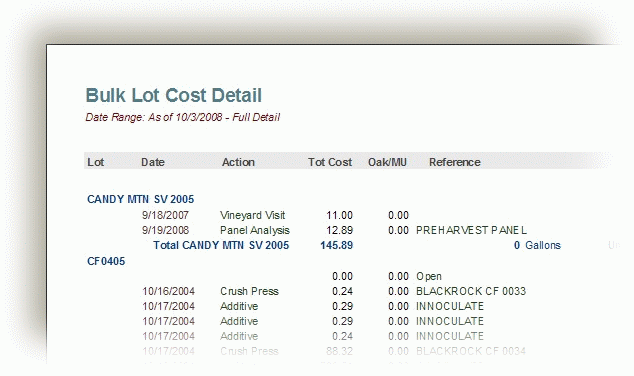Click the Lot column header
Screen dimensions: 634x376
point(96,162)
